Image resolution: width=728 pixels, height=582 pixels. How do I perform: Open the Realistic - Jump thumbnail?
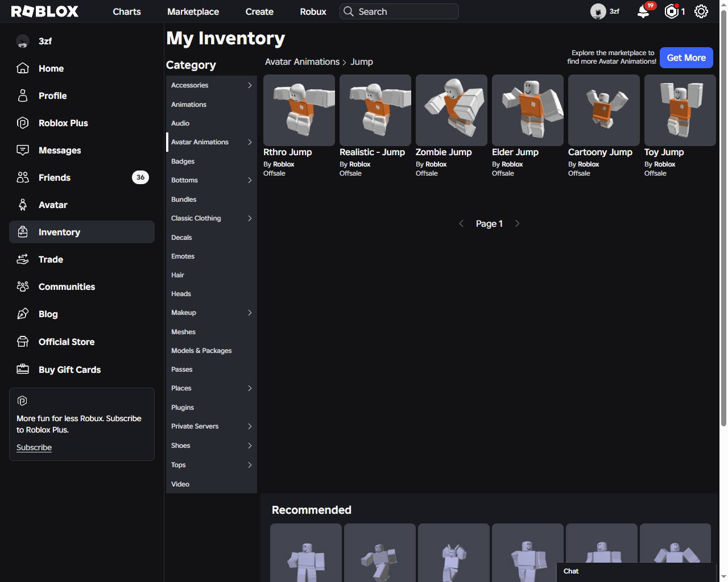[375, 110]
